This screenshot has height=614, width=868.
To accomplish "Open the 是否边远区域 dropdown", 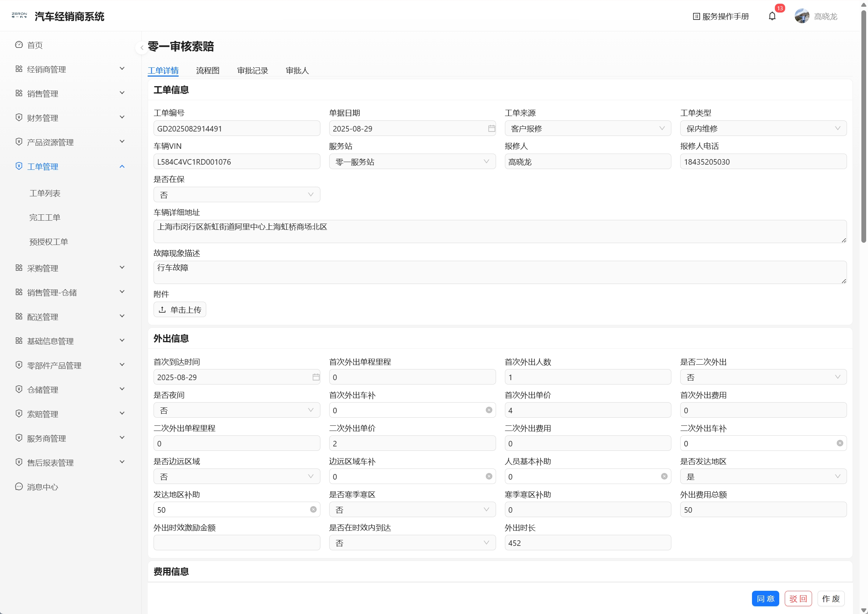I will [x=237, y=476].
